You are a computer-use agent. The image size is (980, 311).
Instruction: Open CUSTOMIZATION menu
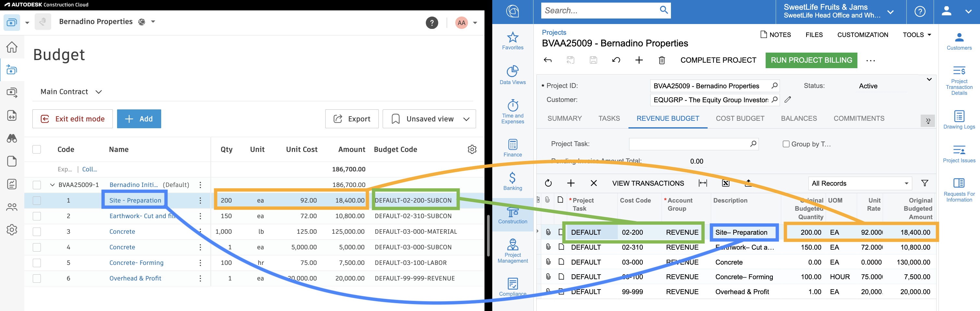point(863,35)
